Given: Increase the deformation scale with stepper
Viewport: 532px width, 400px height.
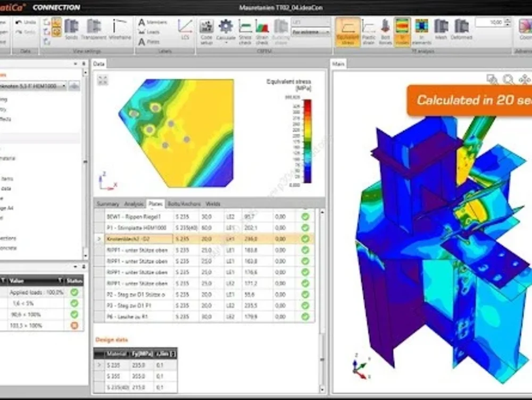Looking at the screenshot, I should (x=508, y=20).
